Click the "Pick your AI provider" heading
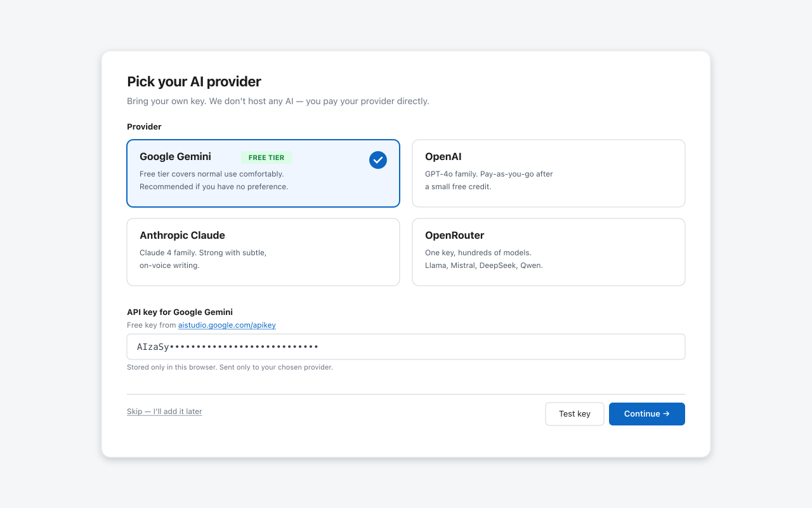The height and width of the screenshot is (508, 812). pyautogui.click(x=193, y=81)
